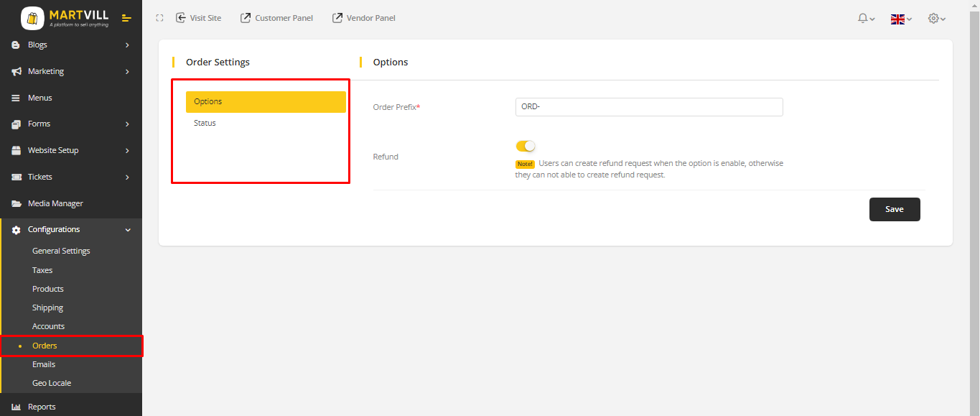Viewport: 980px width, 416px height.
Task: Expand the Blogs submenu arrow
Action: click(x=127, y=45)
